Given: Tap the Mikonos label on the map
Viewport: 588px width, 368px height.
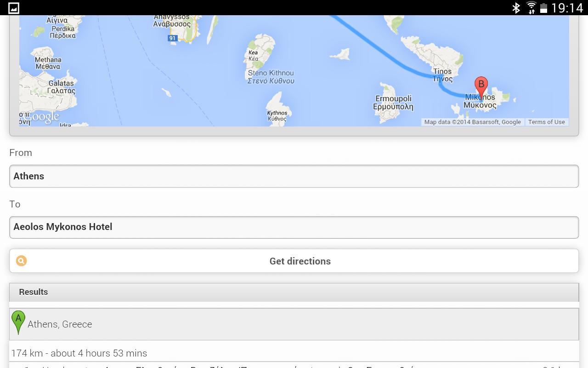Looking at the screenshot, I should pyautogui.click(x=480, y=101).
